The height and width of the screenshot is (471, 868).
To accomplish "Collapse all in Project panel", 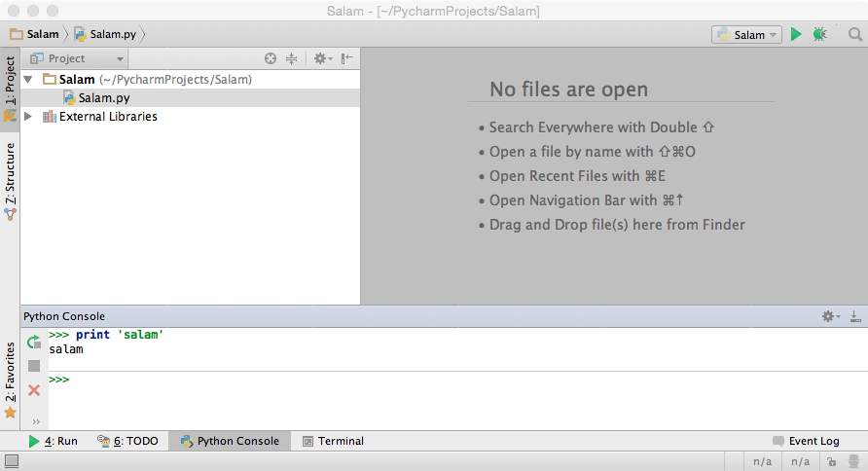I will pos(291,58).
